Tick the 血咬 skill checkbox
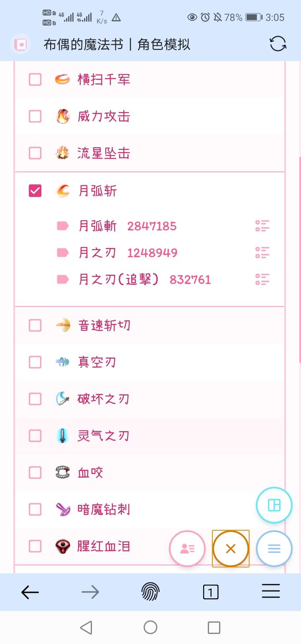Screen dimensions: 301x644 point(35,473)
